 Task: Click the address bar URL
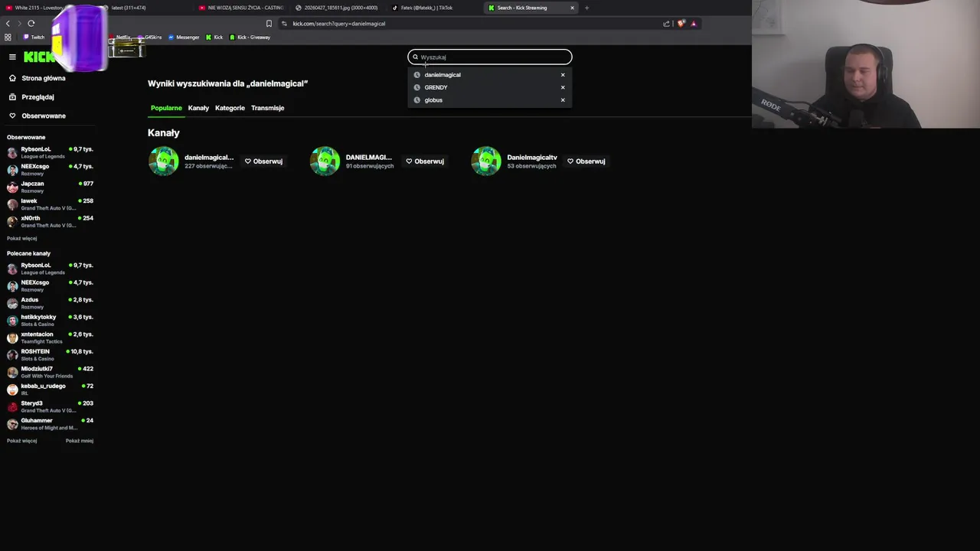(338, 24)
